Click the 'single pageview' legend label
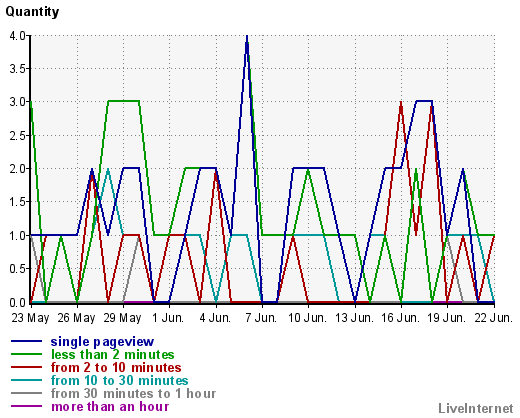 (x=102, y=342)
